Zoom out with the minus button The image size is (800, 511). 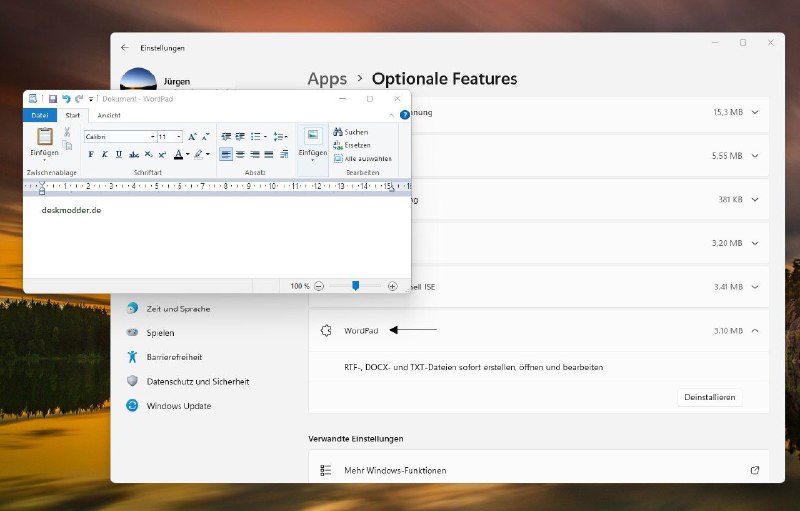[x=319, y=286]
